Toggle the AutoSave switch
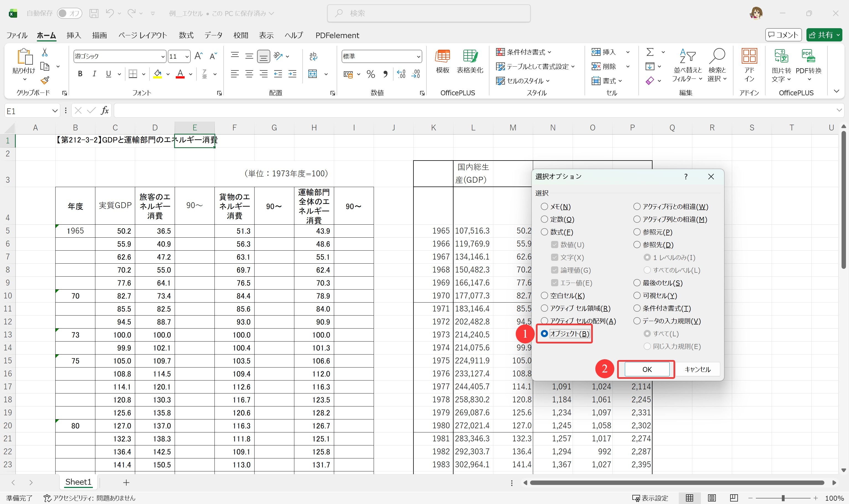The image size is (849, 504). coord(69,13)
